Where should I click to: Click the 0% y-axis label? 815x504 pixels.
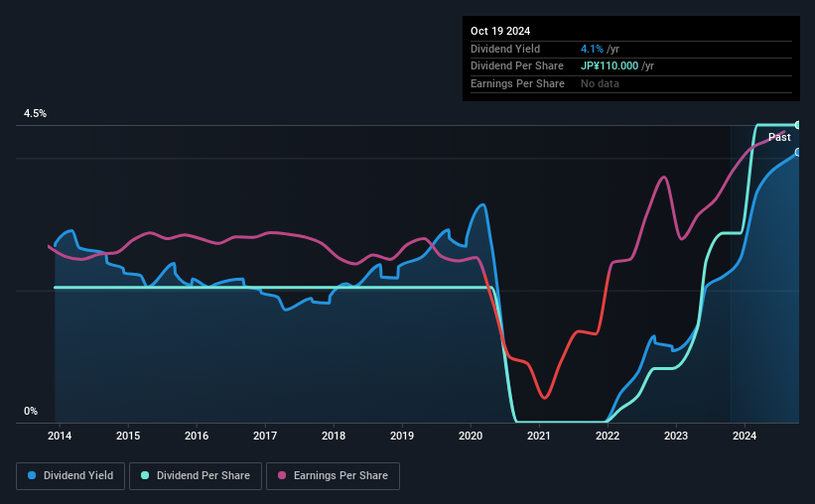coord(31,411)
